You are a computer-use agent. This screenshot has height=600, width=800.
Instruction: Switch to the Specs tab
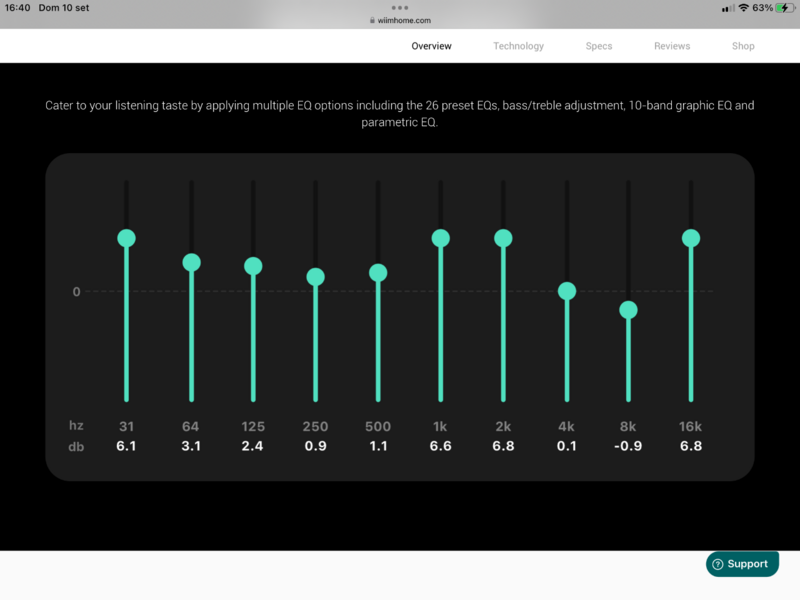click(x=599, y=46)
